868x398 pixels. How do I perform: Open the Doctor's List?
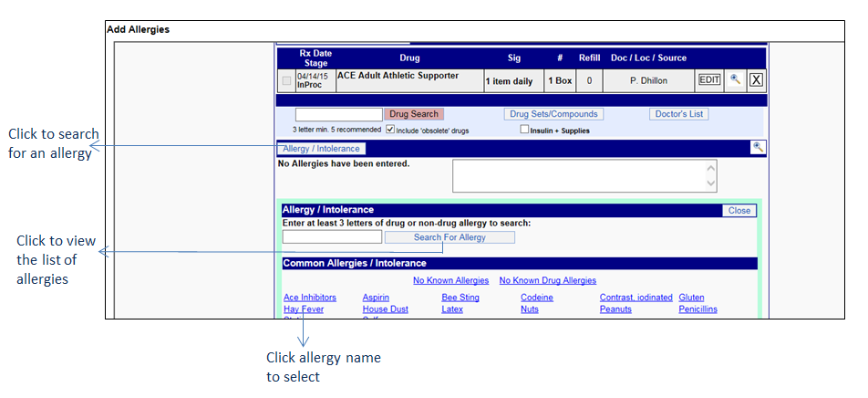click(x=679, y=114)
